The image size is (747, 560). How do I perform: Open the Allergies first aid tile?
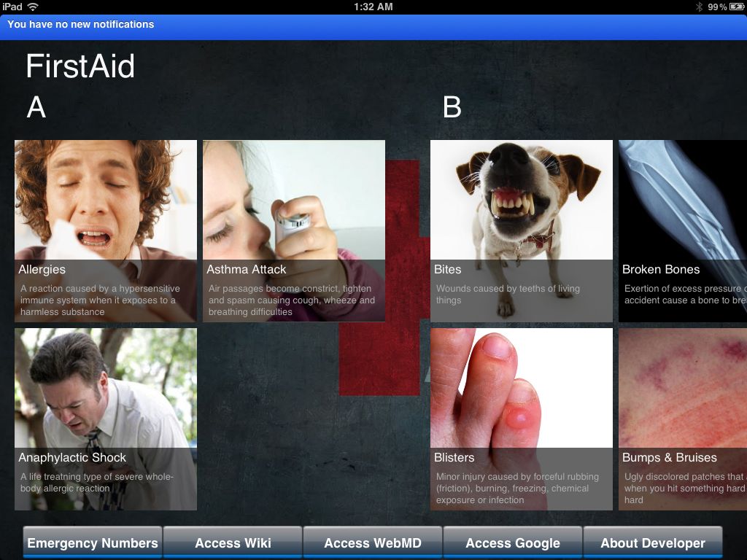click(x=105, y=231)
